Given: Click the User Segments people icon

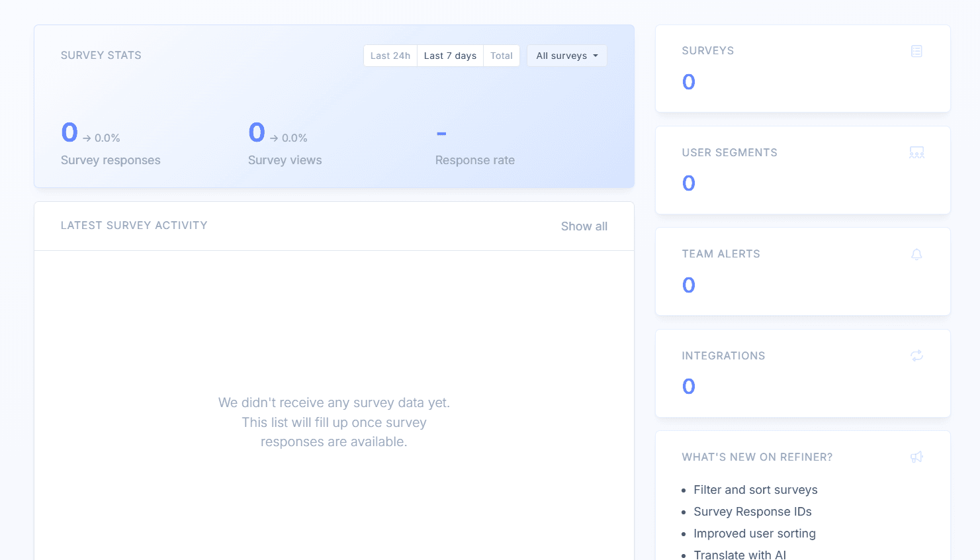Looking at the screenshot, I should tap(916, 153).
